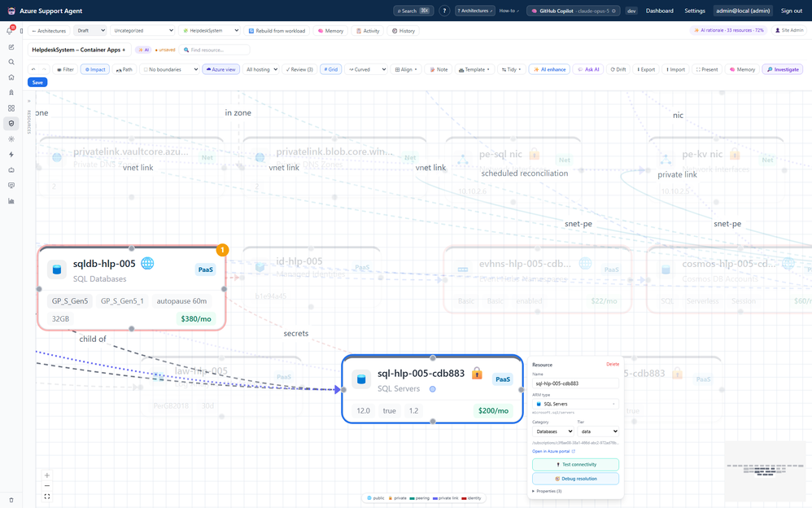812x508 pixels.
Task: Click the lock icon on sql-hlp-005-cdb883
Action: [x=477, y=373]
